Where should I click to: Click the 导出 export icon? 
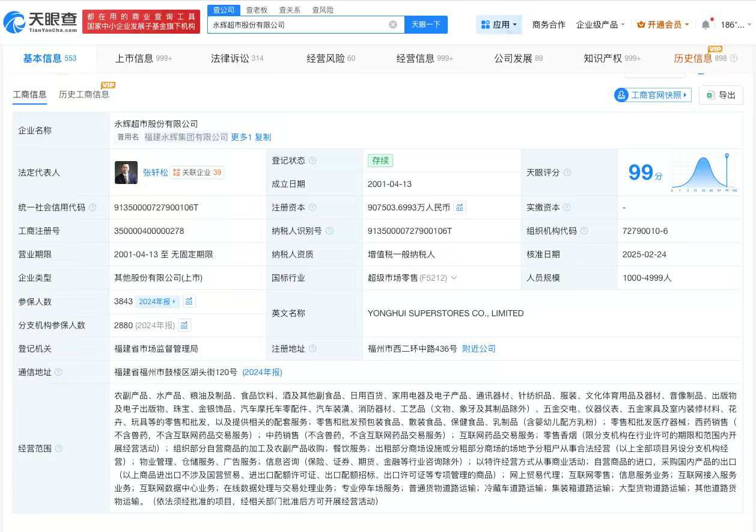tap(710, 94)
